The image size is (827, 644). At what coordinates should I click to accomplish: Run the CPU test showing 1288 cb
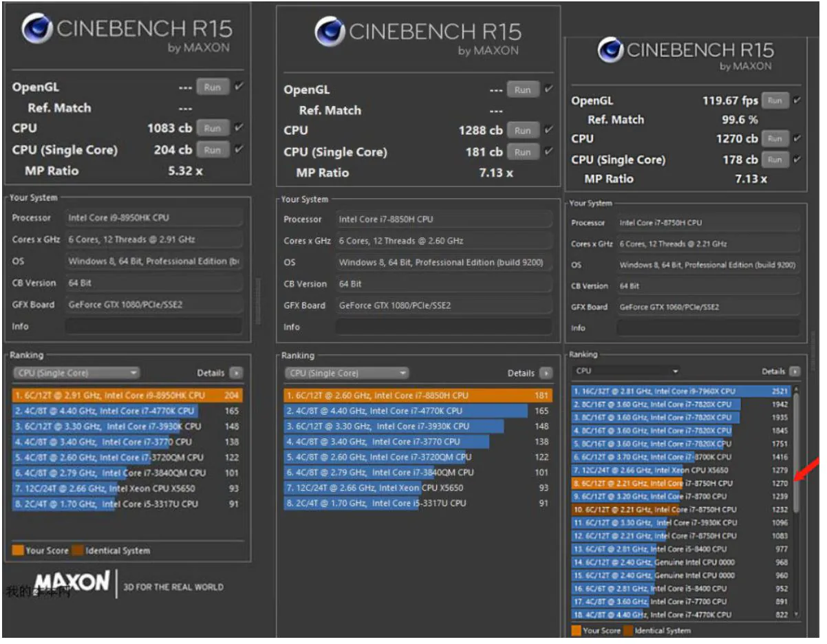click(523, 130)
